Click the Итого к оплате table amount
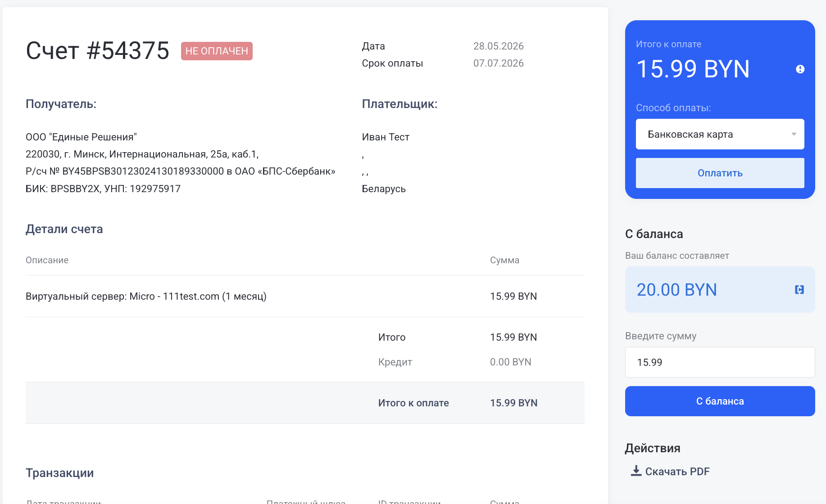This screenshot has height=504, width=826. click(x=514, y=403)
